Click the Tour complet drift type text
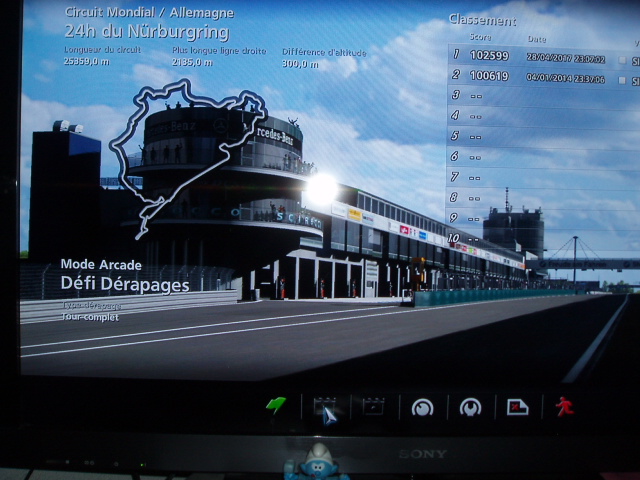Viewport: 640px width, 480px height. [x=89, y=318]
